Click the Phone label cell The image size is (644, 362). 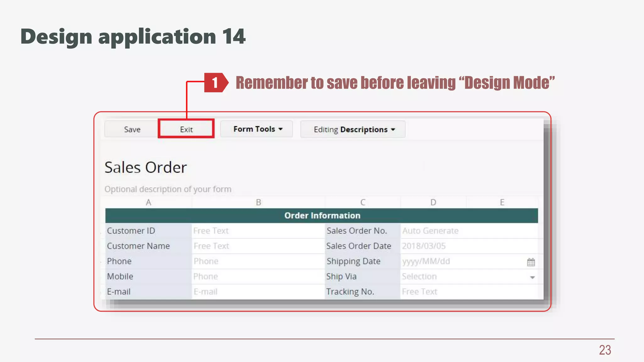(x=148, y=261)
